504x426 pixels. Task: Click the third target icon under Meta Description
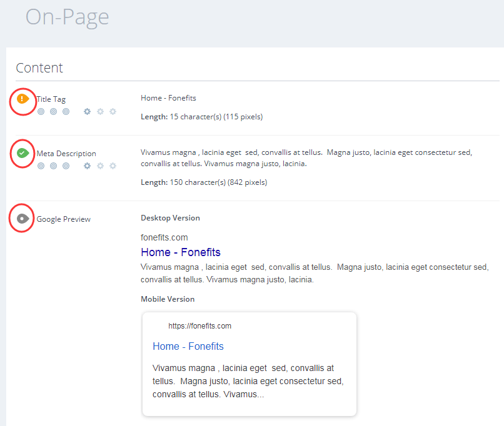(66, 166)
